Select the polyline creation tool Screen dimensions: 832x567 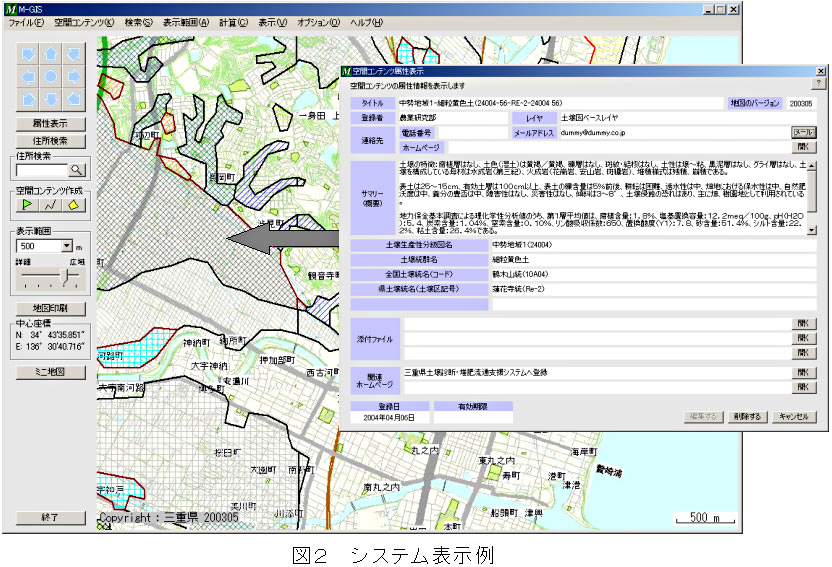click(x=50, y=205)
